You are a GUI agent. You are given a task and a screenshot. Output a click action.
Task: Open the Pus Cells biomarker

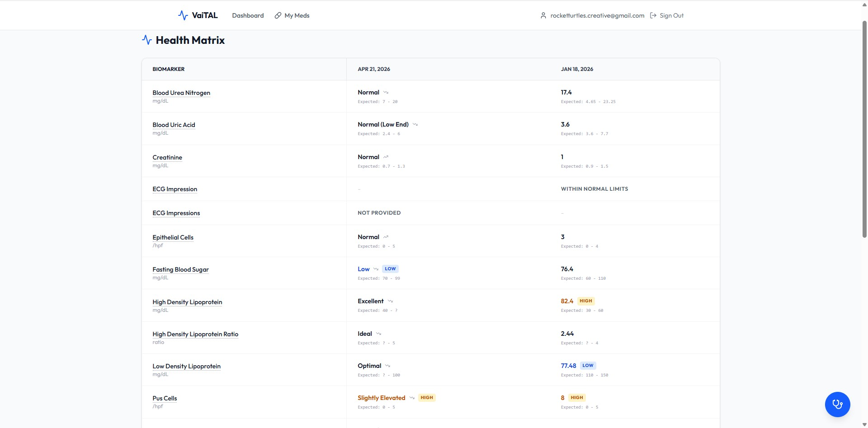(165, 398)
